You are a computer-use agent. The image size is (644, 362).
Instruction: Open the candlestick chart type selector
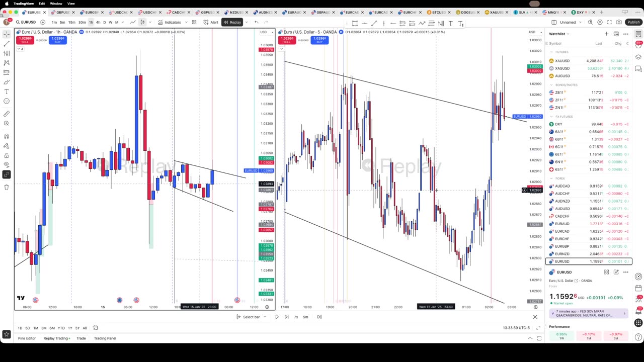pyautogui.click(x=142, y=22)
